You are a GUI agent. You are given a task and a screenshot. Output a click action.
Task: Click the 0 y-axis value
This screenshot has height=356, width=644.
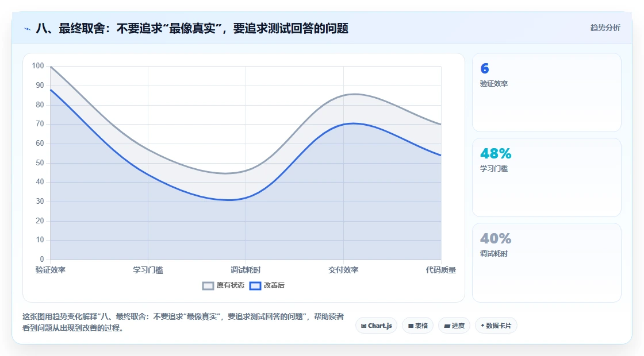[42, 259]
